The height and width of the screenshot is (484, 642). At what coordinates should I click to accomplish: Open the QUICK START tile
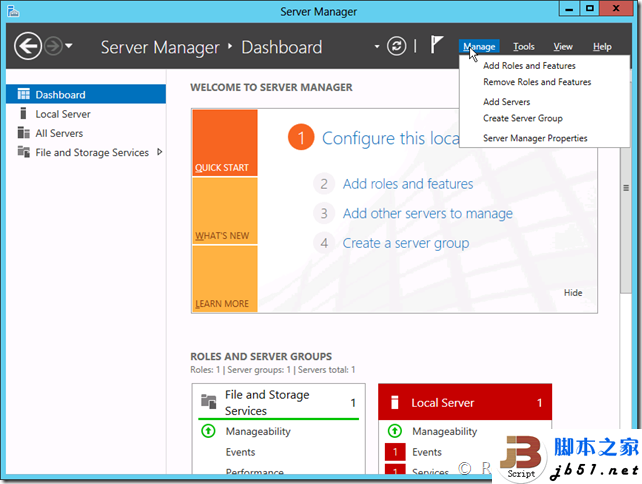point(224,142)
